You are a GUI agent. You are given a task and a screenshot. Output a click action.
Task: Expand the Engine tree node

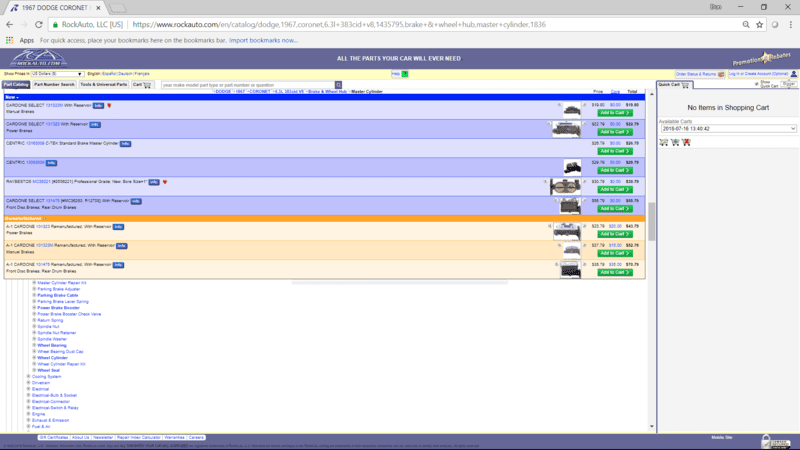click(x=29, y=414)
